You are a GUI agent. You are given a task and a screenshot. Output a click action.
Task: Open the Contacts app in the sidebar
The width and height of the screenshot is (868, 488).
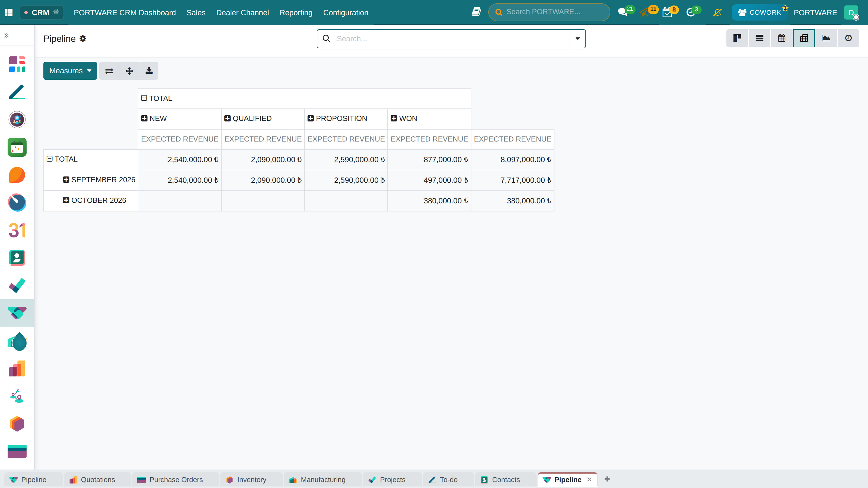click(x=17, y=258)
